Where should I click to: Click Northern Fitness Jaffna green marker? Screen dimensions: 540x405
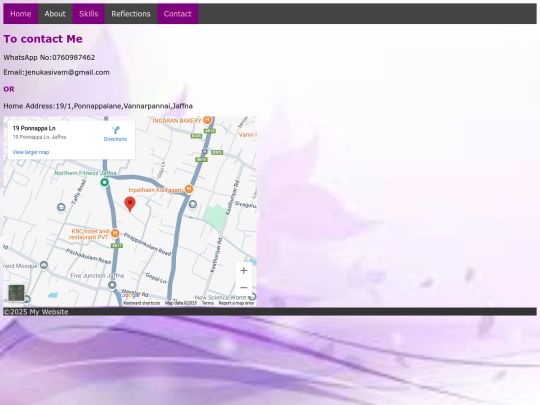105,183
